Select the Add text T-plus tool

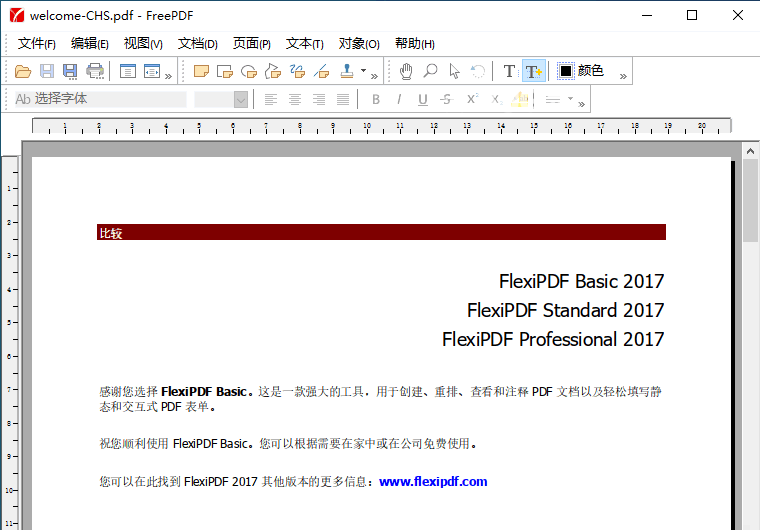coord(534,71)
